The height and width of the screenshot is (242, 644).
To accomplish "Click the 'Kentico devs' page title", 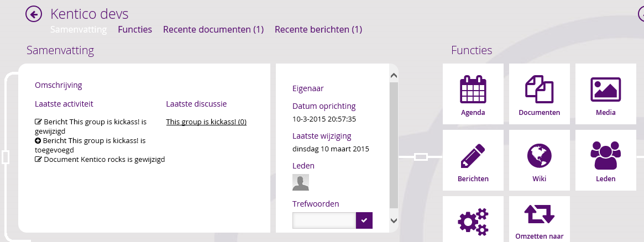I will click(x=89, y=14).
